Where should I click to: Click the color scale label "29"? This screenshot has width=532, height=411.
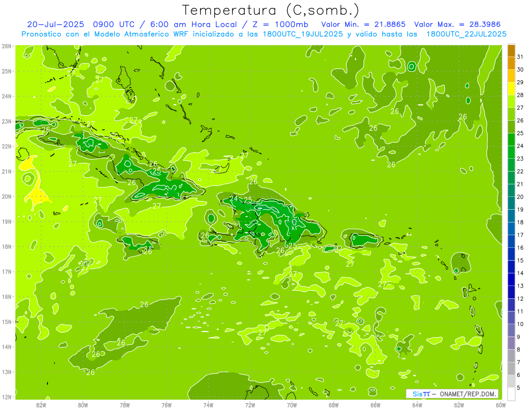click(520, 82)
